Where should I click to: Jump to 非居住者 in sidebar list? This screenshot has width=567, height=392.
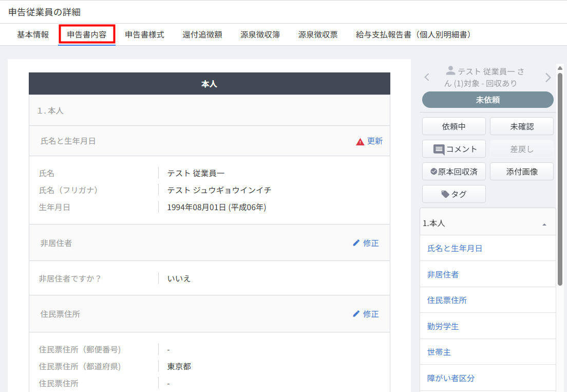pos(443,274)
